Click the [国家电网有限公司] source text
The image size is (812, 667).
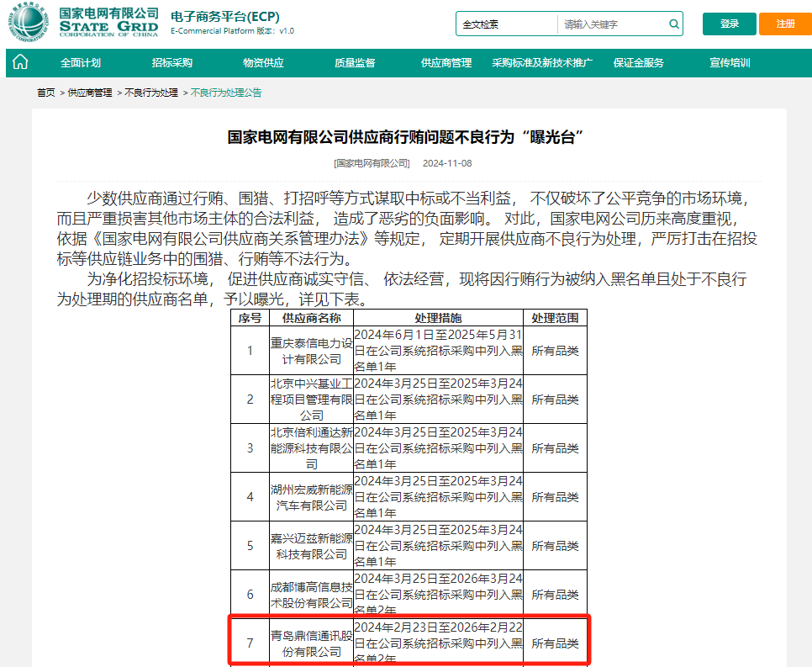coord(372,163)
